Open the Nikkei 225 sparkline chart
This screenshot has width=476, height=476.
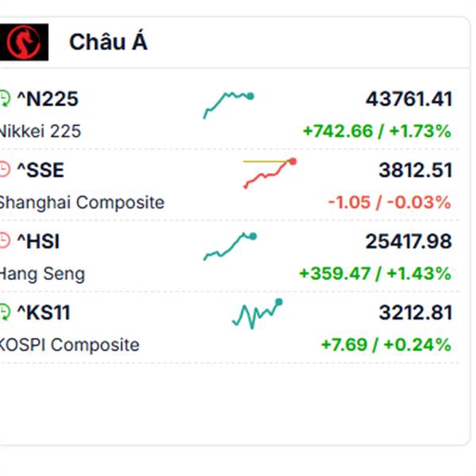point(228,105)
